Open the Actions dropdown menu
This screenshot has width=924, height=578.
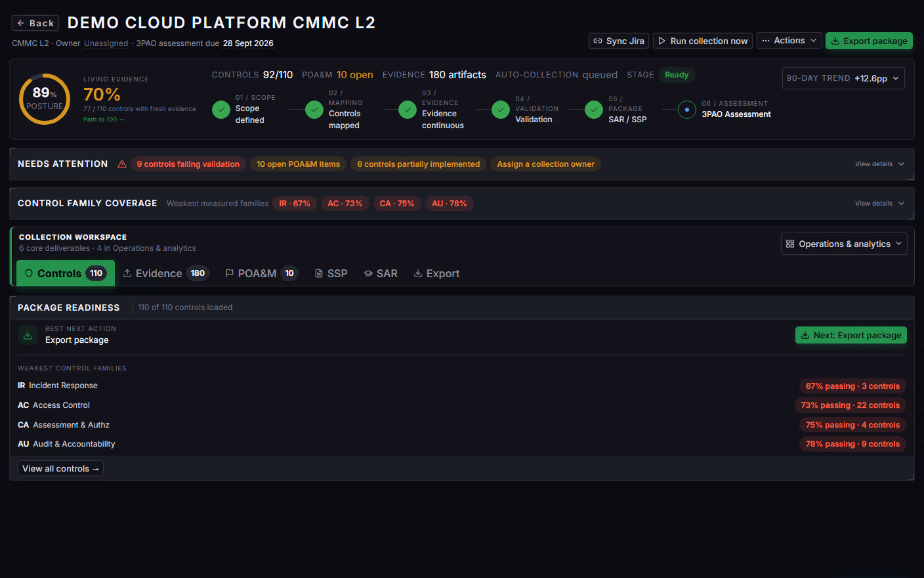pos(789,41)
